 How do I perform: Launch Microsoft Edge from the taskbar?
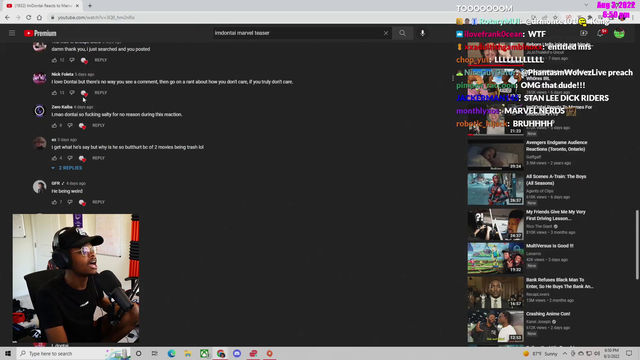[x=171, y=353]
